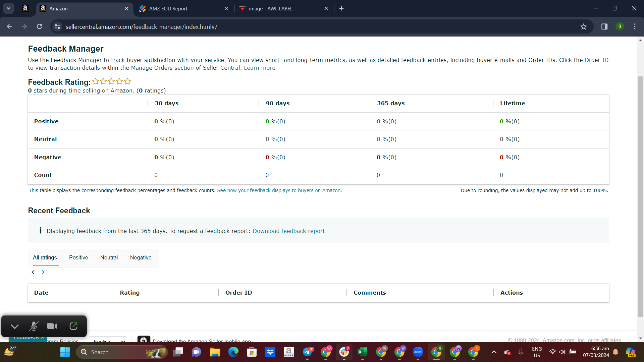Show hidden system tray icons
This screenshot has width=644, height=362.
click(494, 352)
